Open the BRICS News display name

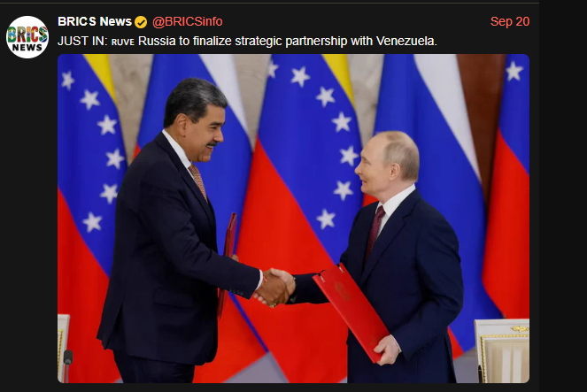[95, 22]
